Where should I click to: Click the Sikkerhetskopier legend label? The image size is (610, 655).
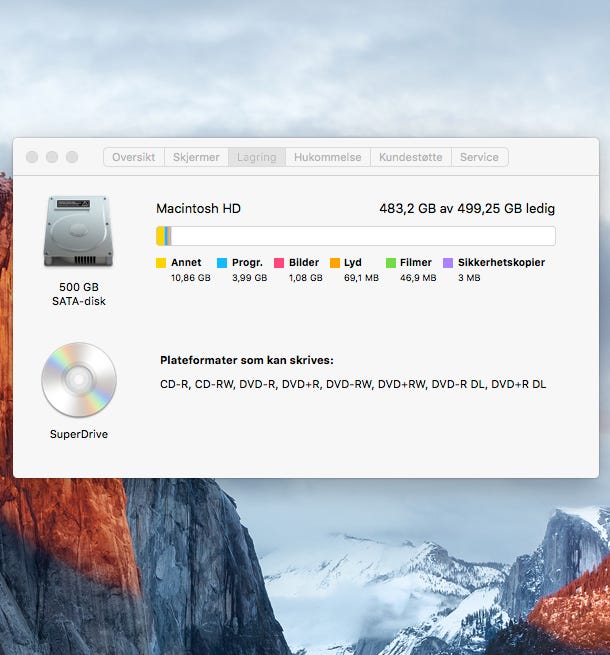coord(501,262)
